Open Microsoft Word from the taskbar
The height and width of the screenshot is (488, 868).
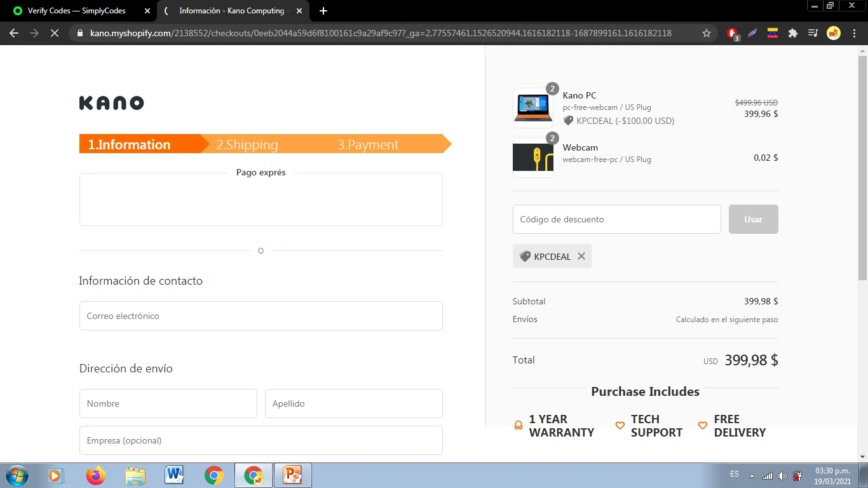[x=174, y=475]
